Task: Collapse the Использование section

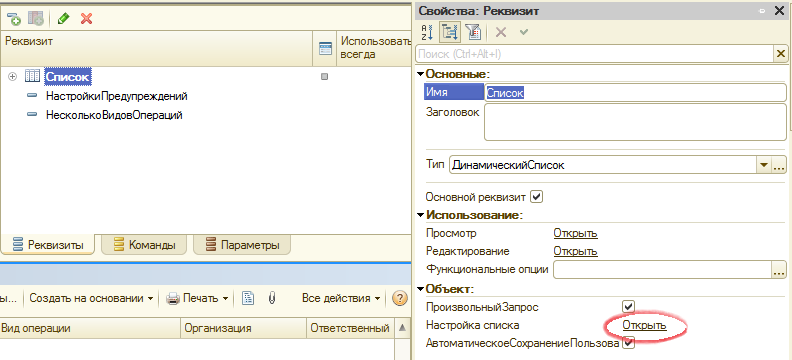Action: point(420,215)
